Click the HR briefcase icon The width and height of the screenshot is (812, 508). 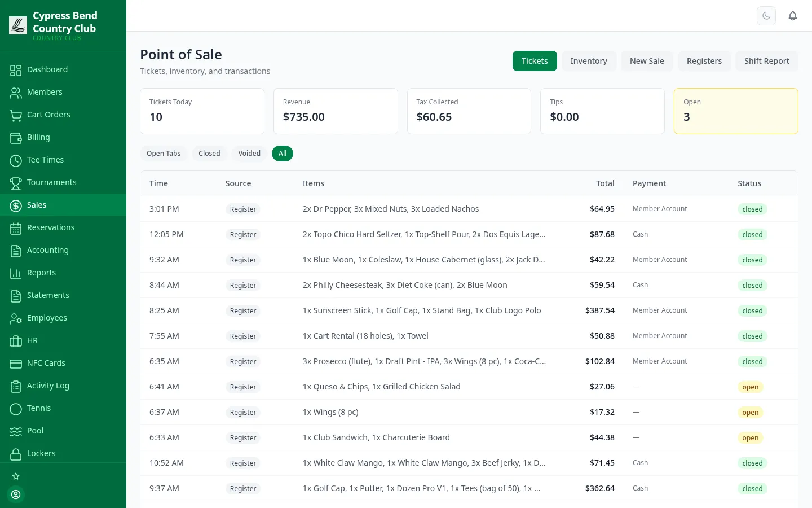(16, 341)
